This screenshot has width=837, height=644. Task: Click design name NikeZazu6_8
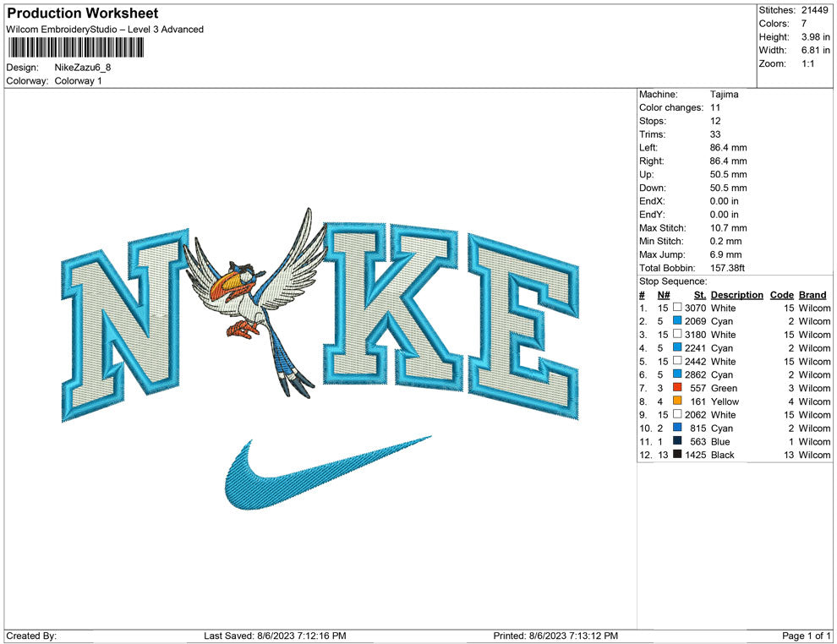83,68
